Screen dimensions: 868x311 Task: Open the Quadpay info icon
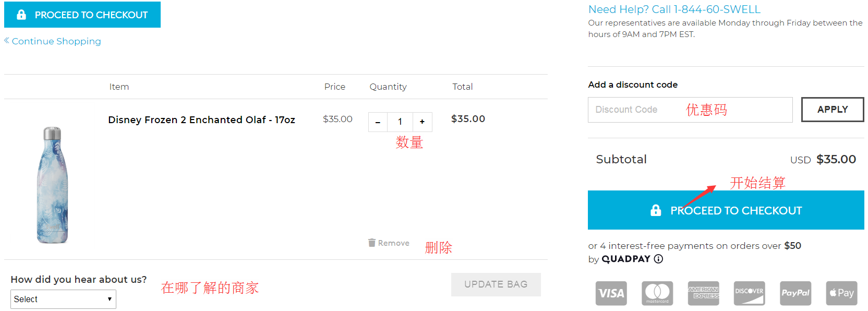(x=658, y=259)
